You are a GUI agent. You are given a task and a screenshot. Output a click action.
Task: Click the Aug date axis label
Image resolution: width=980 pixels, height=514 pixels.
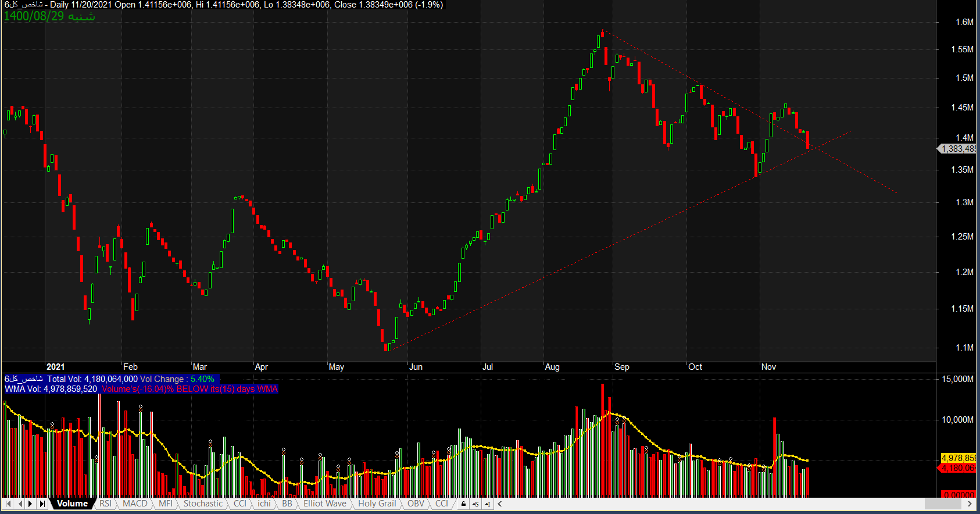553,367
